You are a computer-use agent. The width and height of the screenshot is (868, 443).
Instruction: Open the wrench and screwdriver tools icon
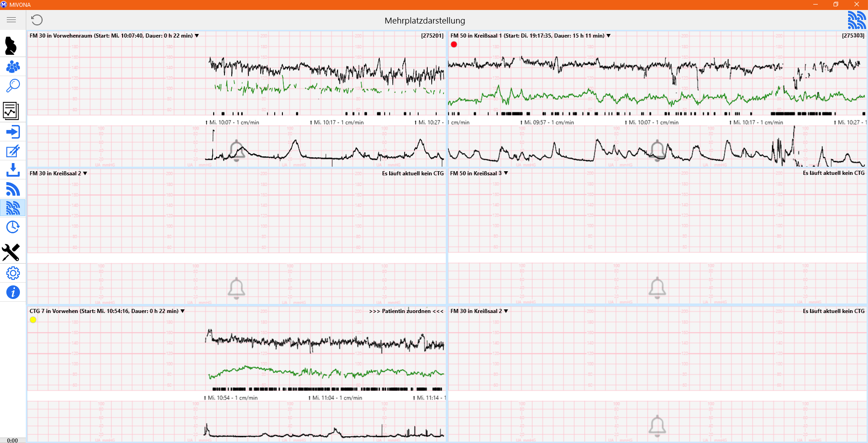coord(11,252)
